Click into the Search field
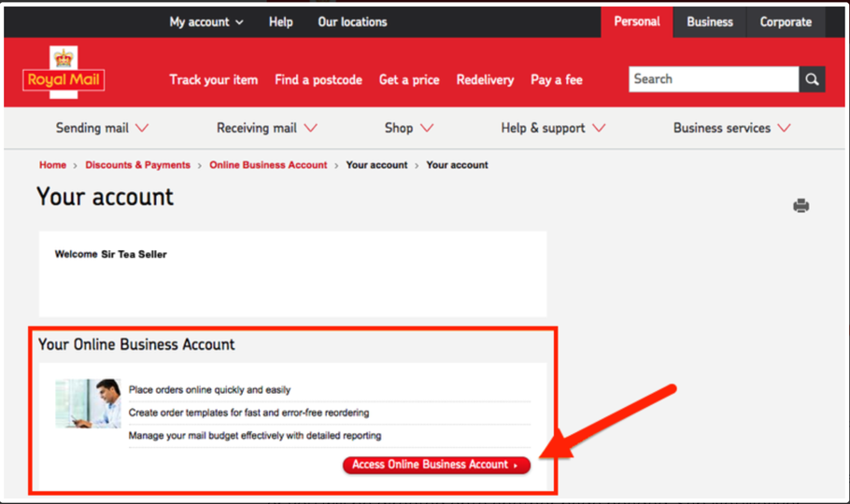Viewport: 850px width, 504px height. tap(714, 79)
